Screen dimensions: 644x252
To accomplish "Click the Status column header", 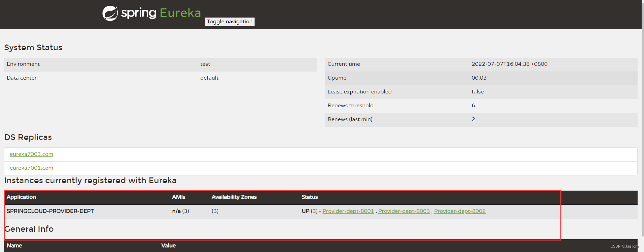I will point(310,197).
